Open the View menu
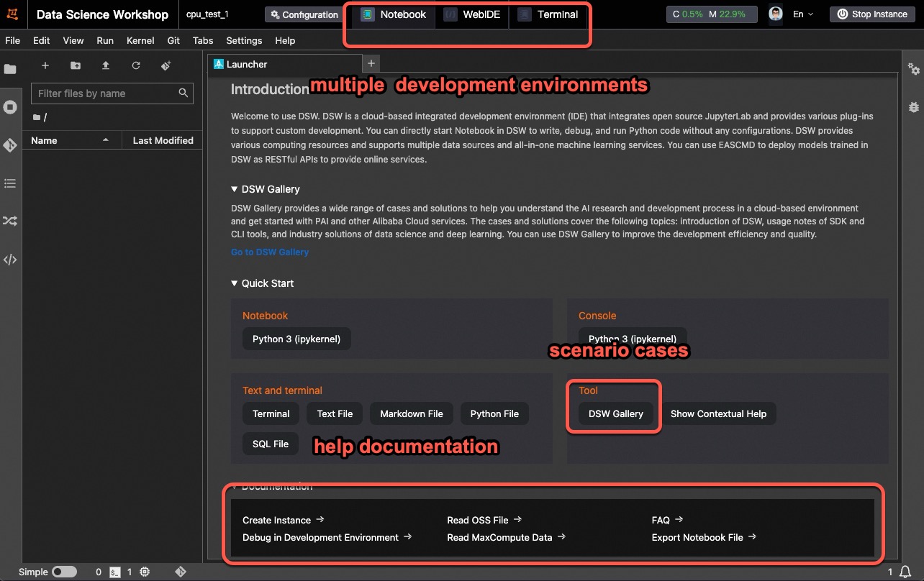This screenshot has width=924, height=581. [73, 40]
